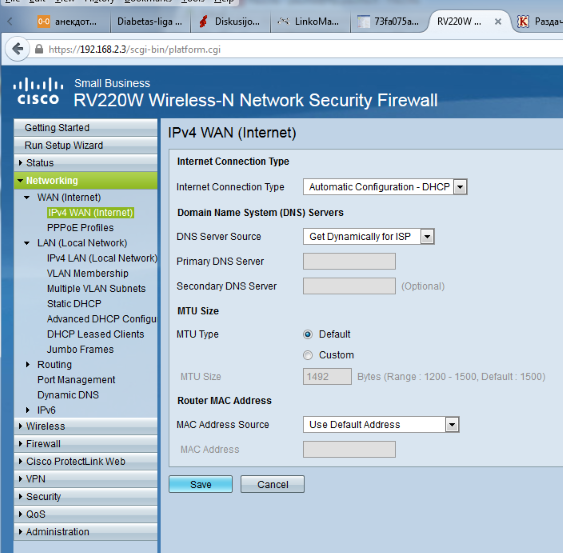563x553 pixels.
Task: Open the MAC Address Source dropdown
Action: pos(381,424)
